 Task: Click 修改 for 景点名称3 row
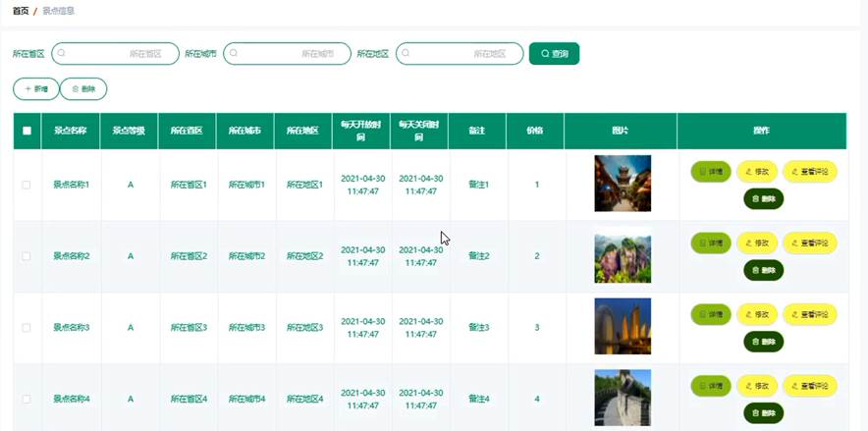(x=757, y=314)
